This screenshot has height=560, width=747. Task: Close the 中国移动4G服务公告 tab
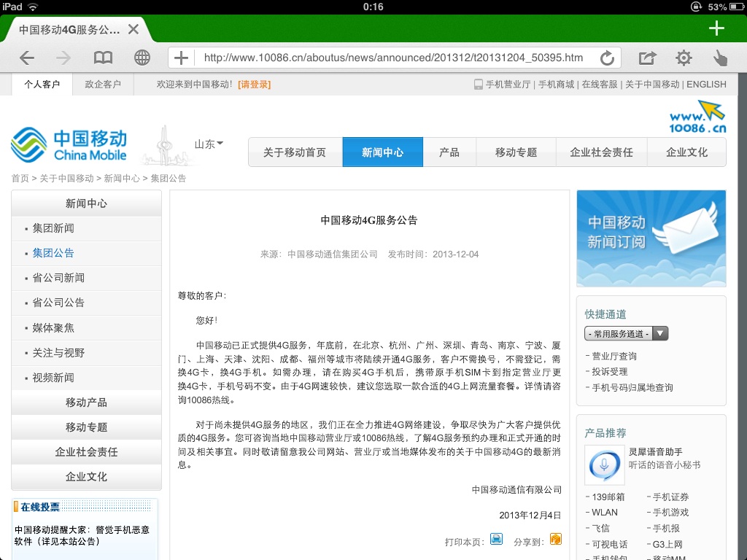coord(133,29)
